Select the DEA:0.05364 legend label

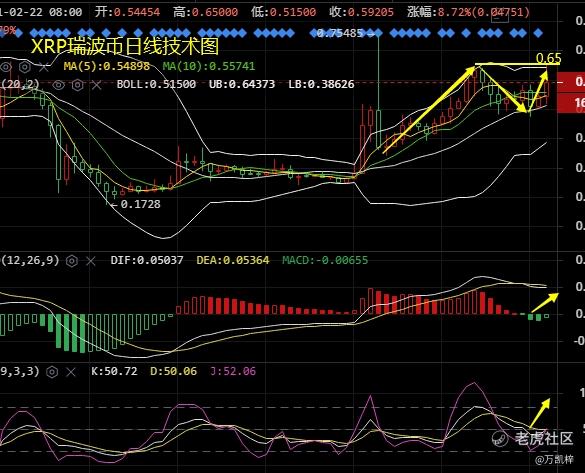[x=233, y=260]
